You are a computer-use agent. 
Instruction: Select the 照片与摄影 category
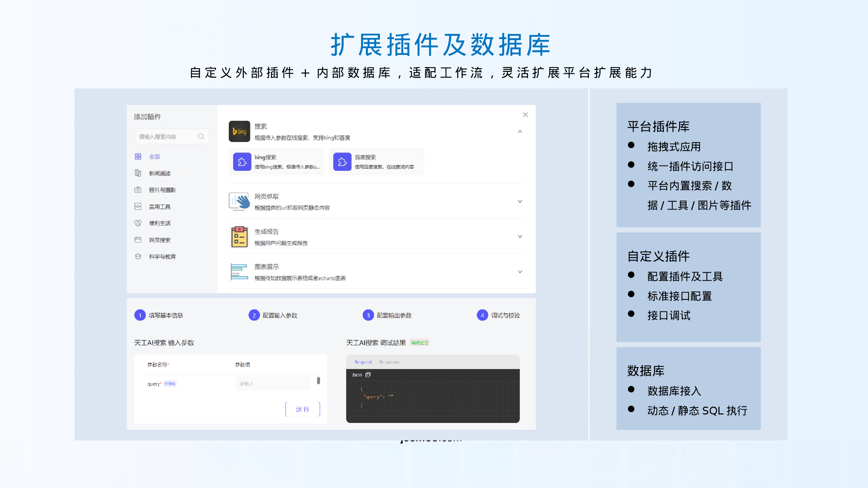(x=162, y=190)
